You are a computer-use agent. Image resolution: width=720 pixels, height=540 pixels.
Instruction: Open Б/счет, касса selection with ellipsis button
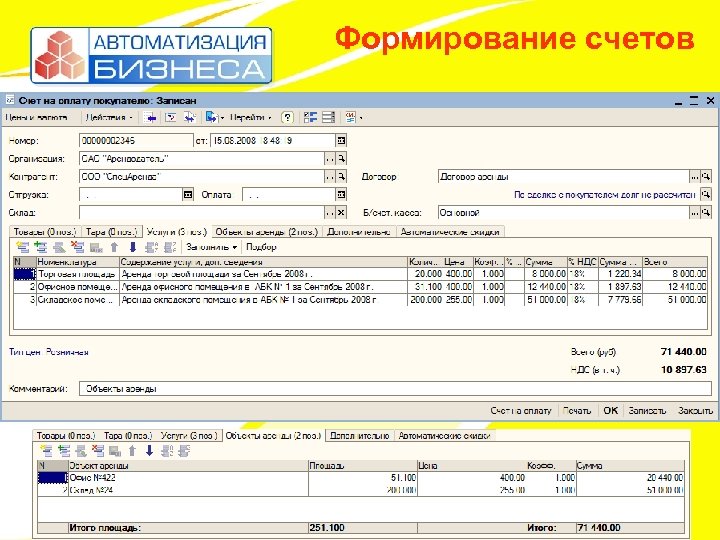point(695,213)
